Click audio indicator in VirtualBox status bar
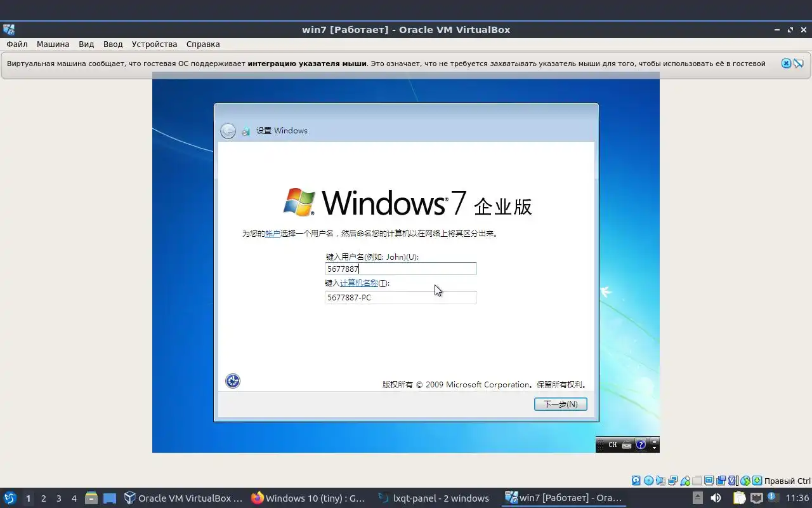Screen dimensions: 812x508 point(660,481)
